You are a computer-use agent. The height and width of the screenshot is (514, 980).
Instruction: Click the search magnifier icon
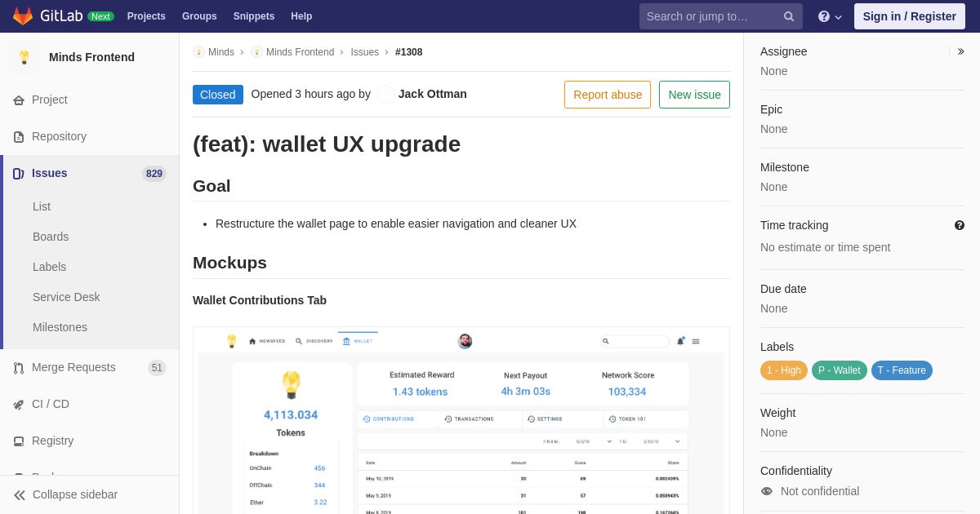click(789, 16)
